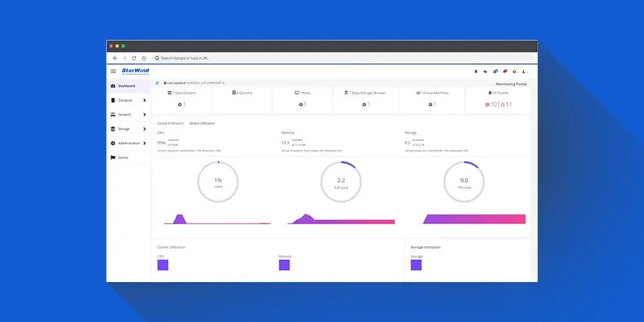Open the 2 Clusters card
This screenshot has width=644, height=322.
242,100
